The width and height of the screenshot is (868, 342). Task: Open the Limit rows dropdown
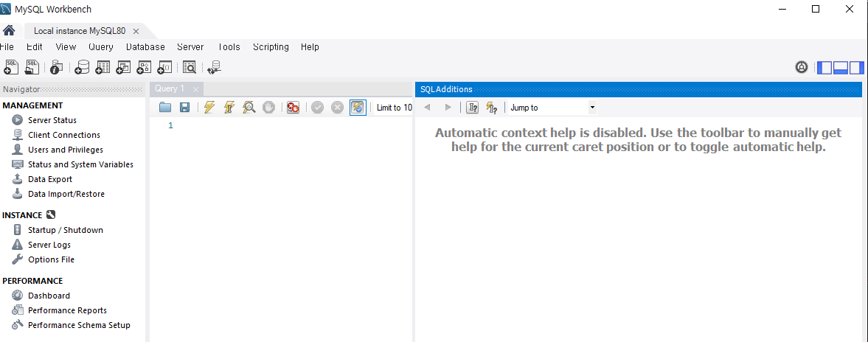394,108
